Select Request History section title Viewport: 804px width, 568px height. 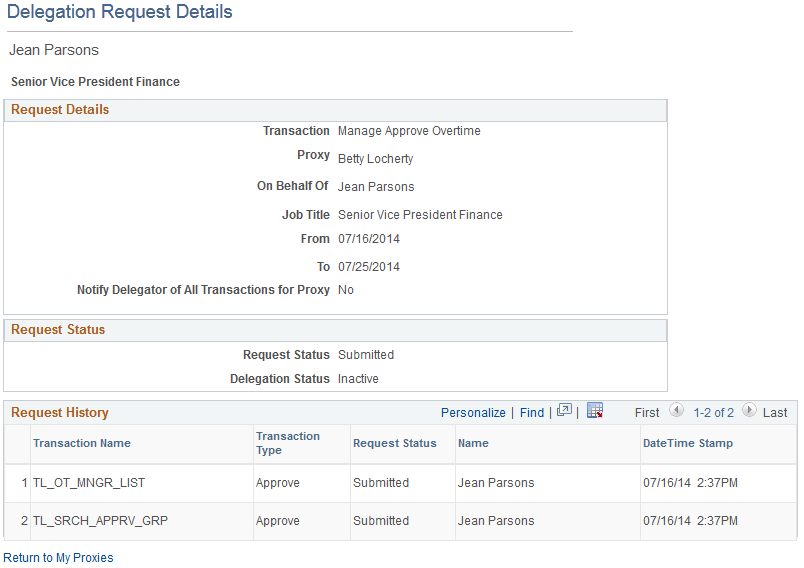coord(59,413)
